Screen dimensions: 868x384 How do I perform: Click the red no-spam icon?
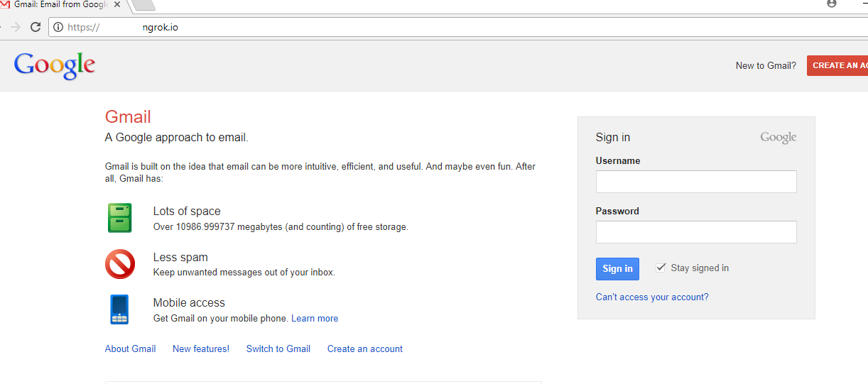tap(119, 264)
